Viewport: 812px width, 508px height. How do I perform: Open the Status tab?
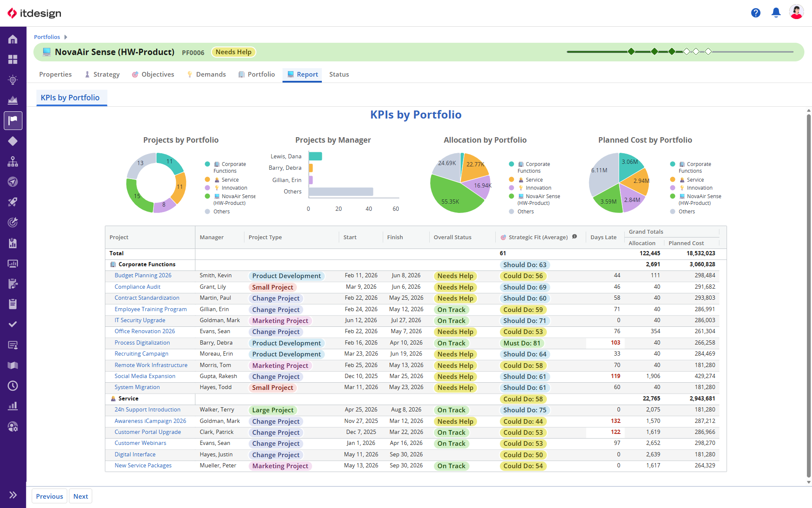click(x=339, y=75)
